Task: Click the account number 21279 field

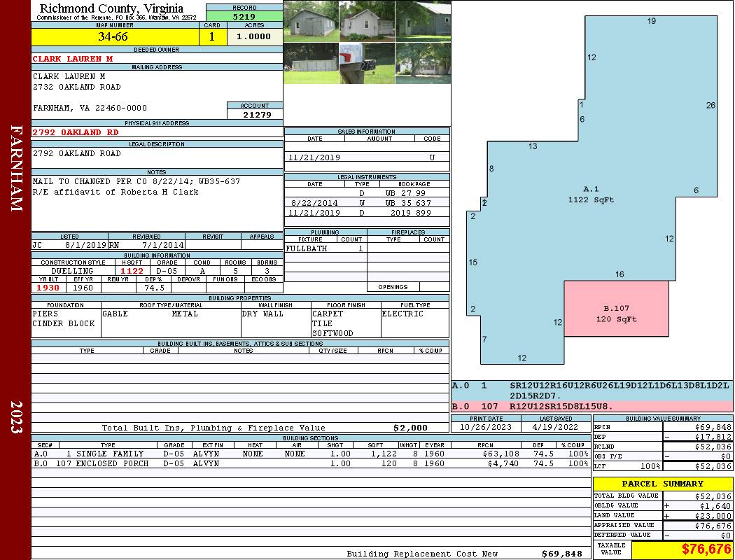Action: click(x=255, y=115)
